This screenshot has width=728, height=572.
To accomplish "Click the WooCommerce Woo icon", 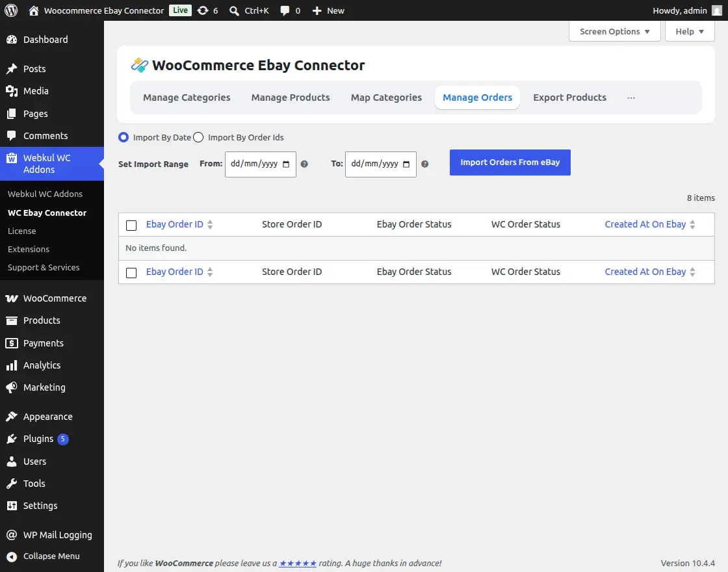I will click(12, 298).
